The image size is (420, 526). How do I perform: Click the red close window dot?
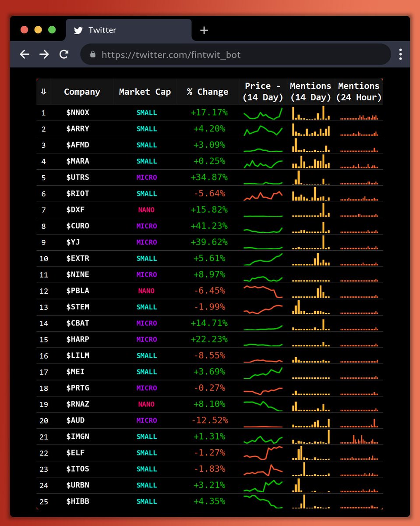click(x=25, y=30)
